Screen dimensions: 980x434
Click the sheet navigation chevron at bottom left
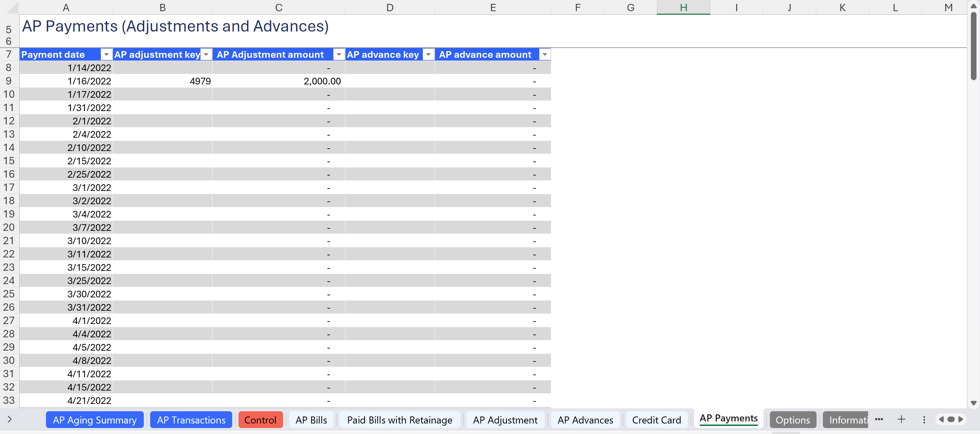pos(9,419)
